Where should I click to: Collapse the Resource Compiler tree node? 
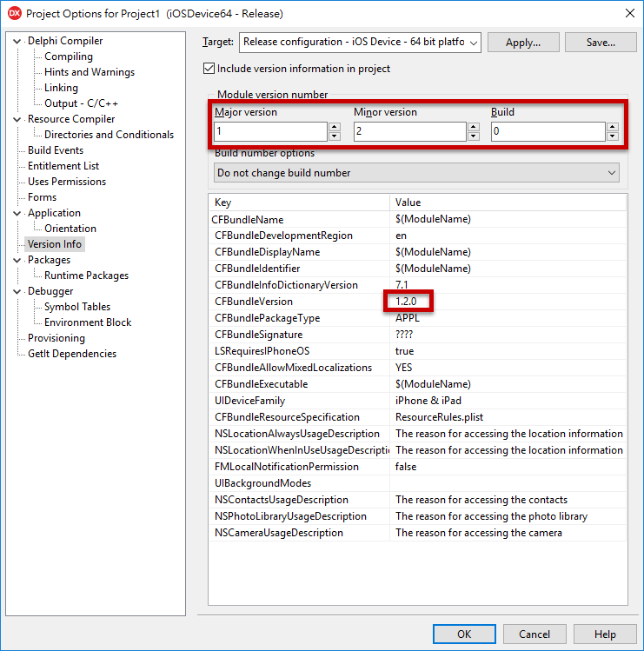point(17,119)
